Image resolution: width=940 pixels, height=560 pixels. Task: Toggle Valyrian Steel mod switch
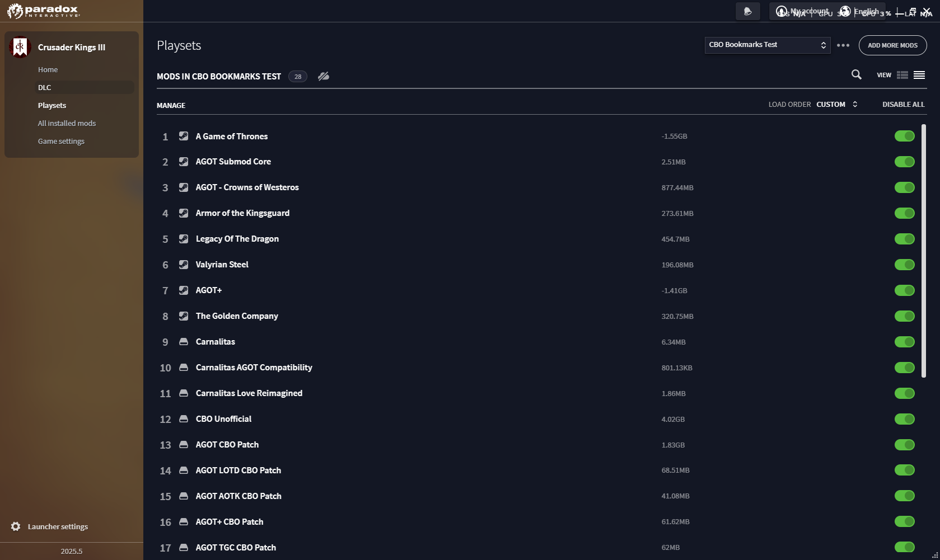904,265
